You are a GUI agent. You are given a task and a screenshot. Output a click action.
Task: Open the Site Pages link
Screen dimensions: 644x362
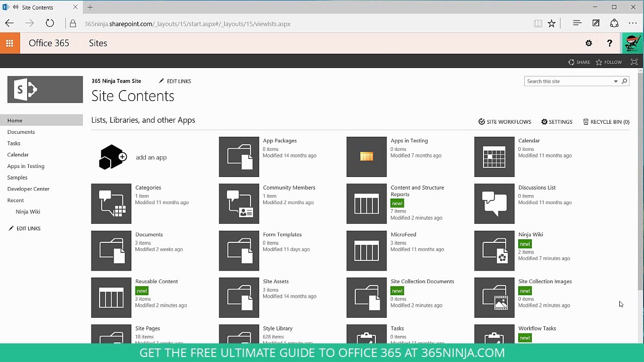[147, 328]
